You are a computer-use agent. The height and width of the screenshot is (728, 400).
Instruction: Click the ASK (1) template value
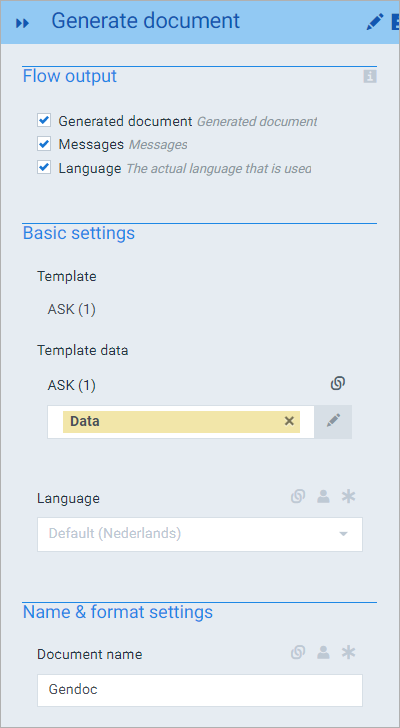(71, 309)
